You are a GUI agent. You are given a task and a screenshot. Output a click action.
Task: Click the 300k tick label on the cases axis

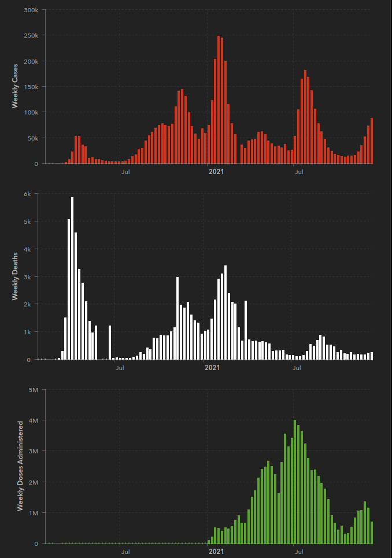click(x=31, y=10)
